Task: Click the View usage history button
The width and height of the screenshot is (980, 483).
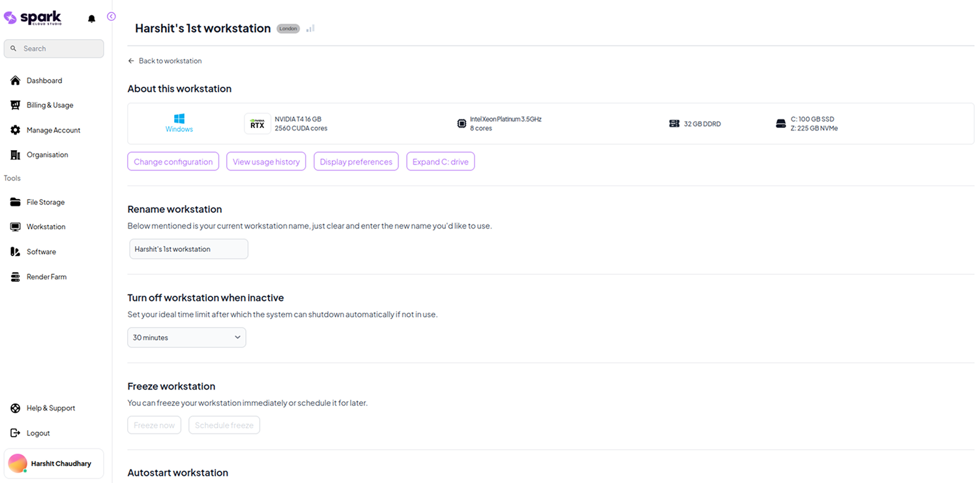Action: point(266,162)
